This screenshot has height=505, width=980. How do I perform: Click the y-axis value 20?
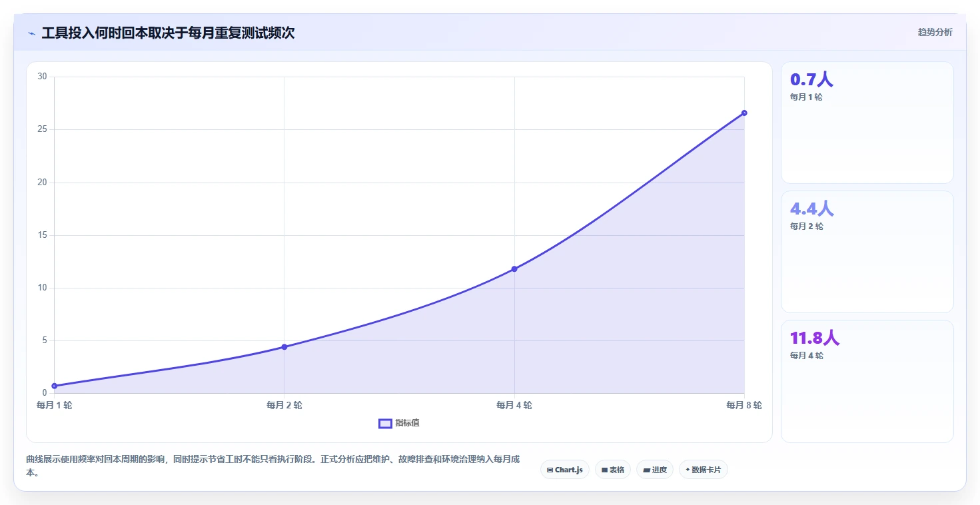click(43, 182)
